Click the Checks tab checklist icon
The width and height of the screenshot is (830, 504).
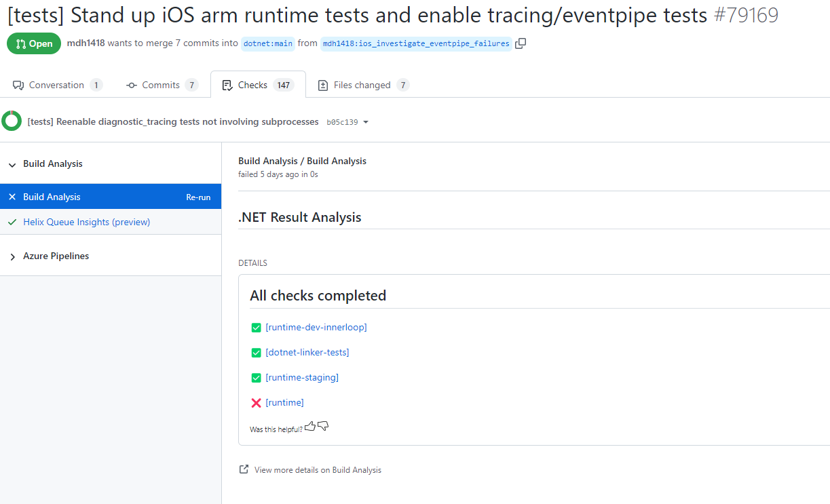227,85
